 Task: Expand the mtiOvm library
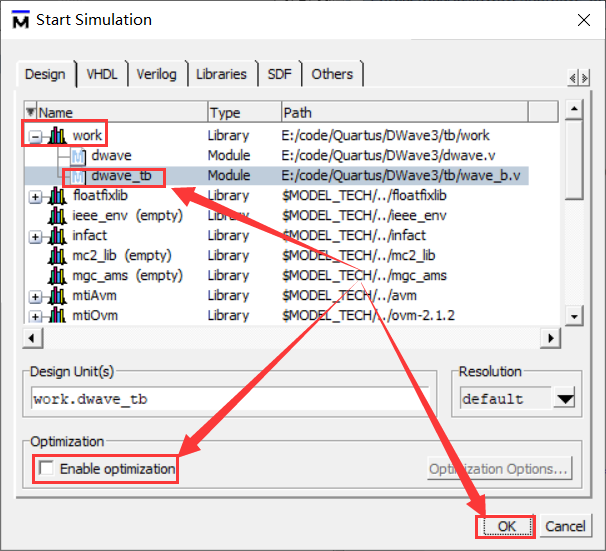(x=35, y=317)
